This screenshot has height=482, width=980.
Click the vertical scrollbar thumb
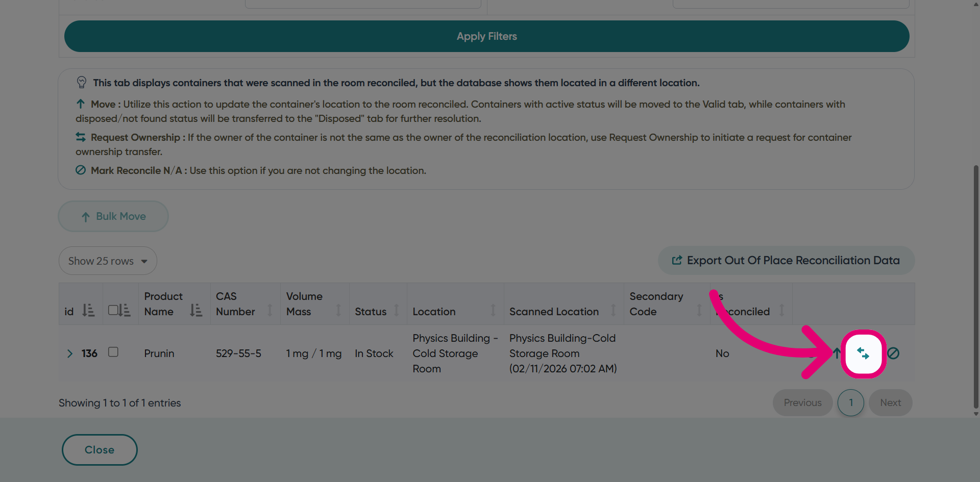976,286
